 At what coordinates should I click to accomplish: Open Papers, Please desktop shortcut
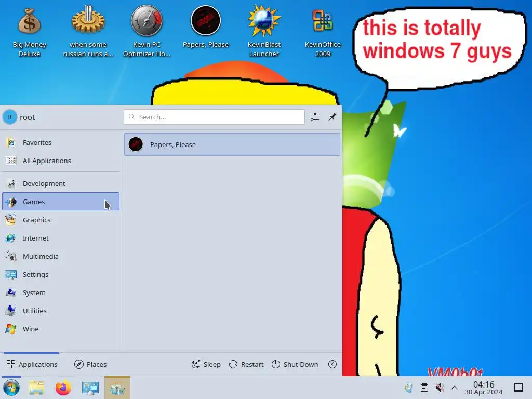point(206,27)
